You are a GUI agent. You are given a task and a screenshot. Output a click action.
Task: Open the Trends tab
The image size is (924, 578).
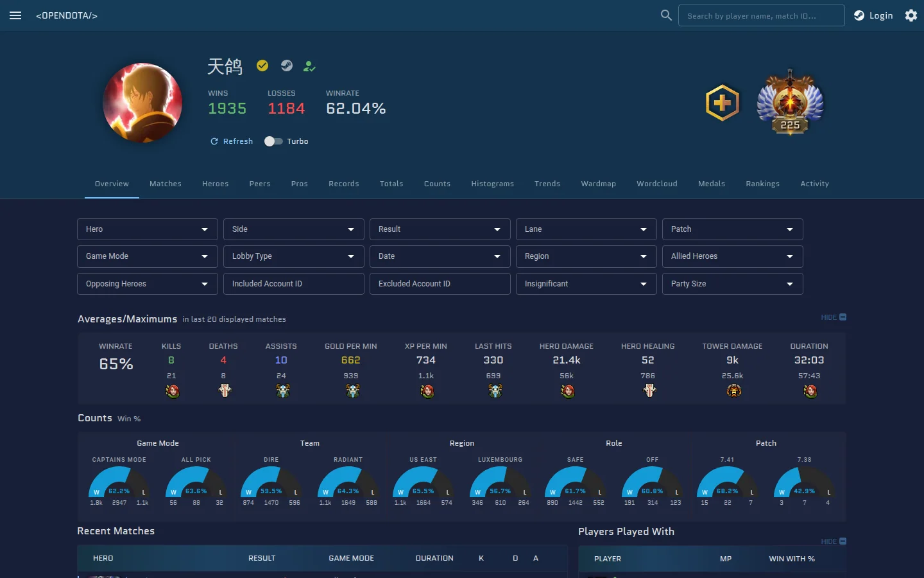(x=547, y=184)
